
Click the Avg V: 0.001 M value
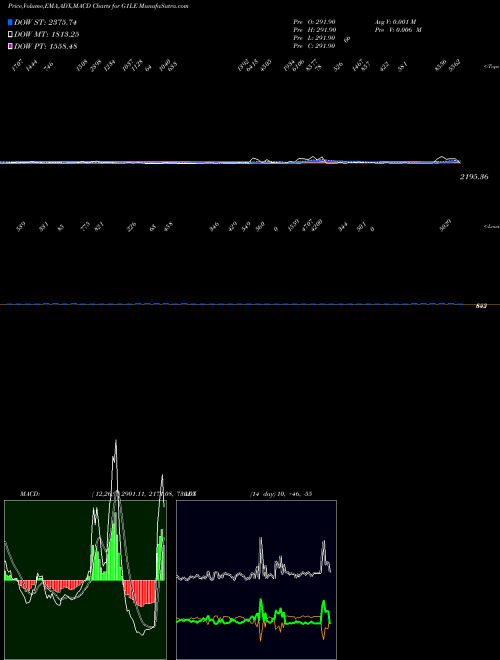[x=396, y=22]
